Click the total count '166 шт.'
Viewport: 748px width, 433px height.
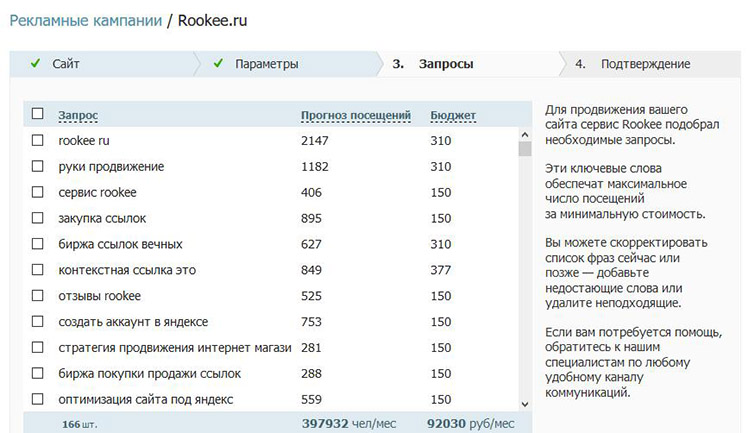[80, 424]
